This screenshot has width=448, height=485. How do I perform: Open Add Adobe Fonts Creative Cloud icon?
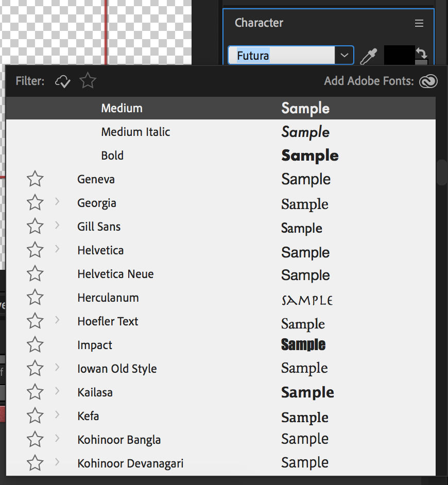[428, 81]
